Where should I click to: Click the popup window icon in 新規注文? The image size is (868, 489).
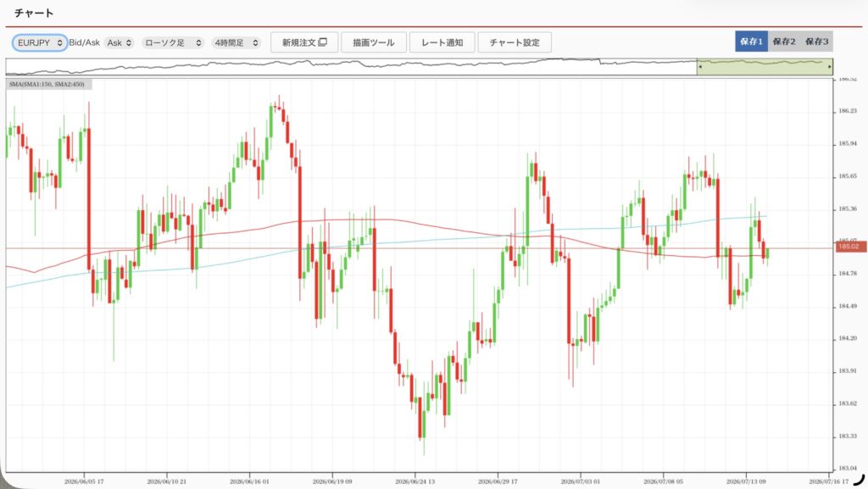tap(323, 42)
